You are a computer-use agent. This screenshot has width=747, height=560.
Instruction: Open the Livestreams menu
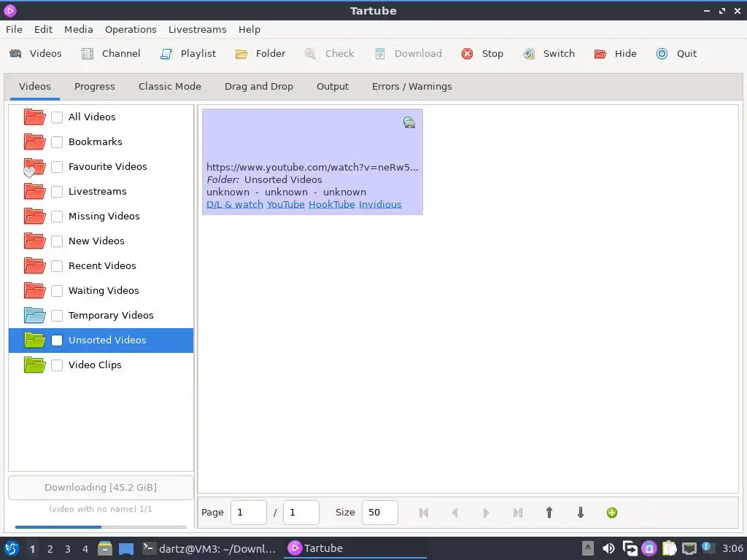click(197, 29)
